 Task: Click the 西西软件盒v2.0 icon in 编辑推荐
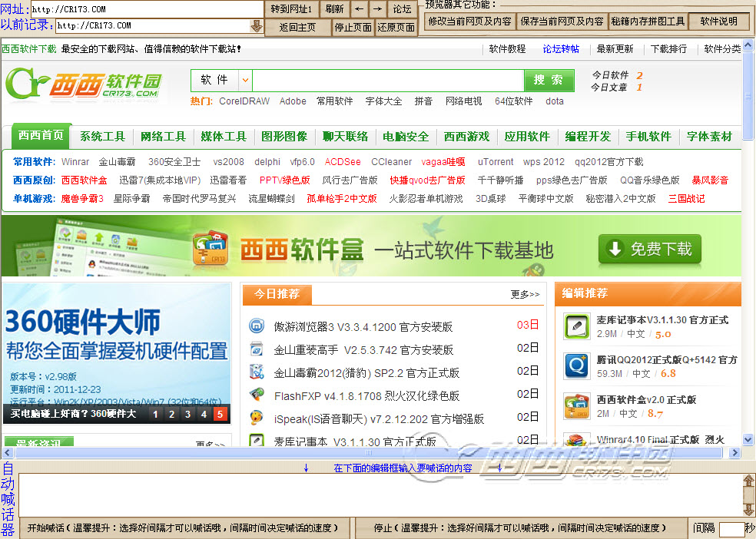[577, 406]
